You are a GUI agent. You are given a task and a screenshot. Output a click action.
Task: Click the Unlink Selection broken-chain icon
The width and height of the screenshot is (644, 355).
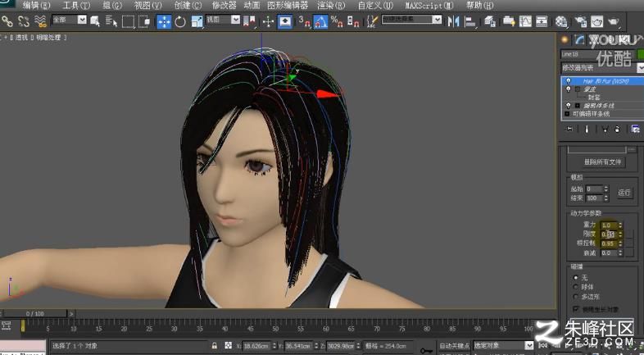click(x=24, y=21)
